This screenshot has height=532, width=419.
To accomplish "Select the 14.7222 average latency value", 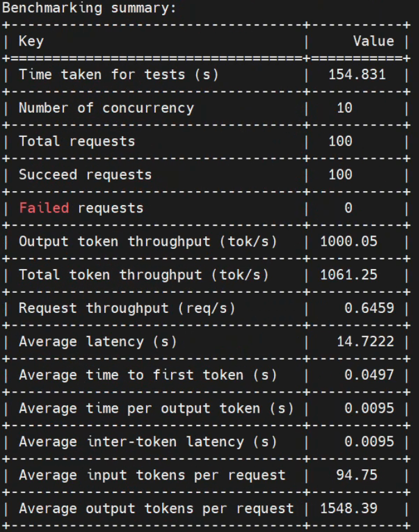I will coord(365,341).
